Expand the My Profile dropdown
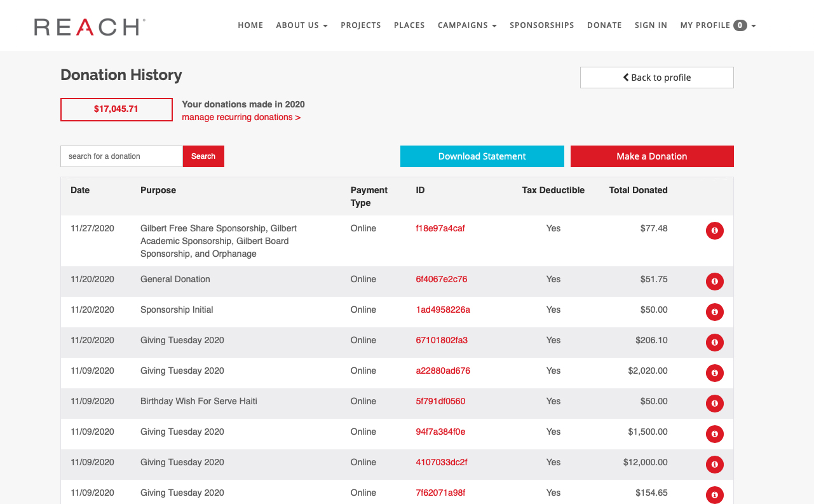This screenshot has height=504, width=814. click(x=717, y=25)
